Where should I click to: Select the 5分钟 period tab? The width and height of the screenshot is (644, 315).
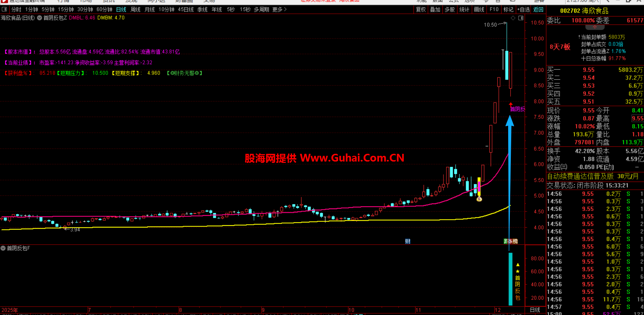point(48,9)
